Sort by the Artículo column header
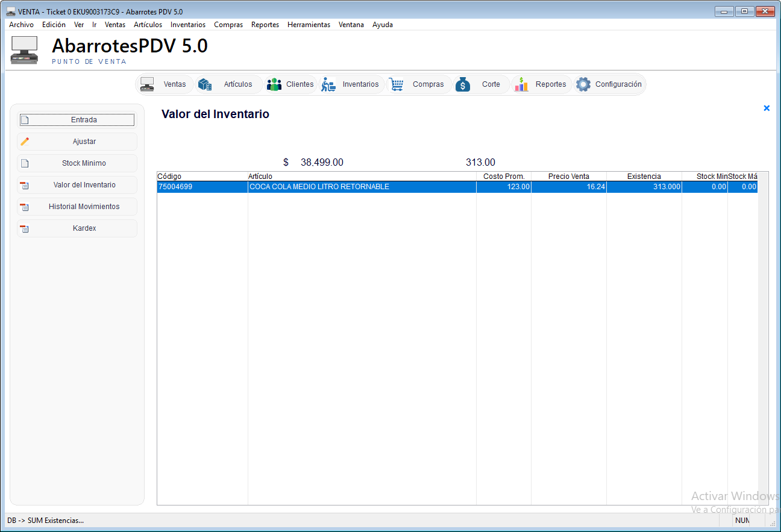The width and height of the screenshot is (781, 532). coord(362,177)
